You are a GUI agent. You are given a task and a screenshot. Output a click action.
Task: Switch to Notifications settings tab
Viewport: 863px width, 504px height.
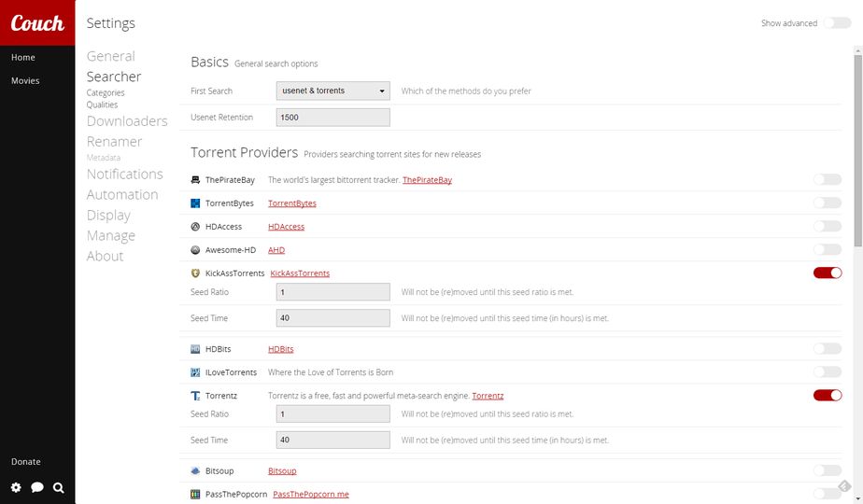125,174
